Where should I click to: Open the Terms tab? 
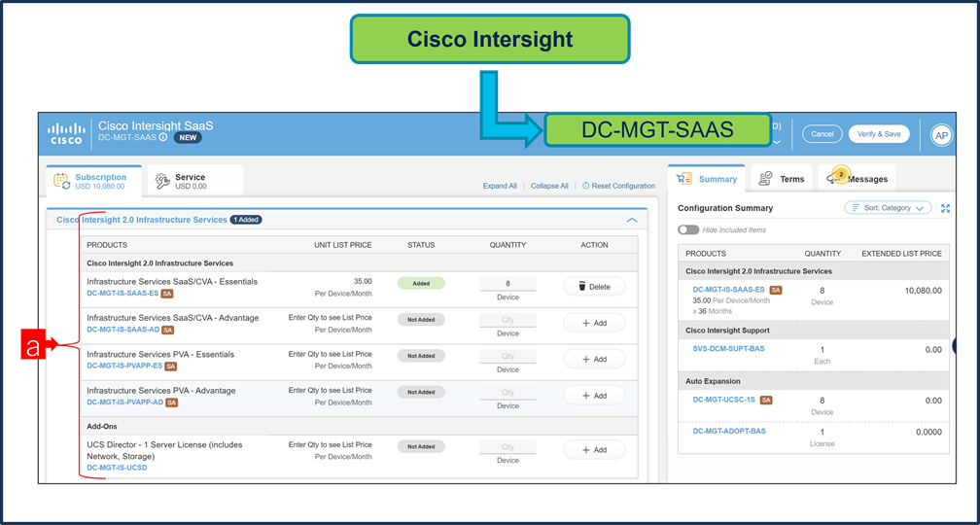782,179
